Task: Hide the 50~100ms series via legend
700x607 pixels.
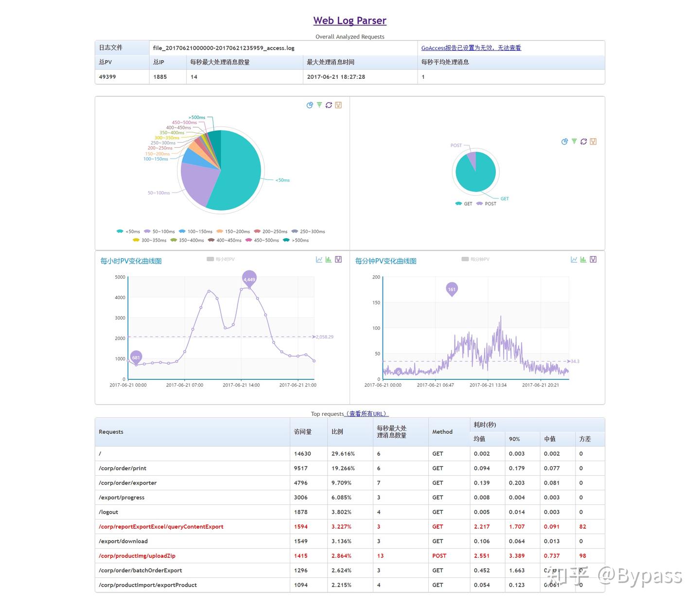Action: click(x=160, y=231)
